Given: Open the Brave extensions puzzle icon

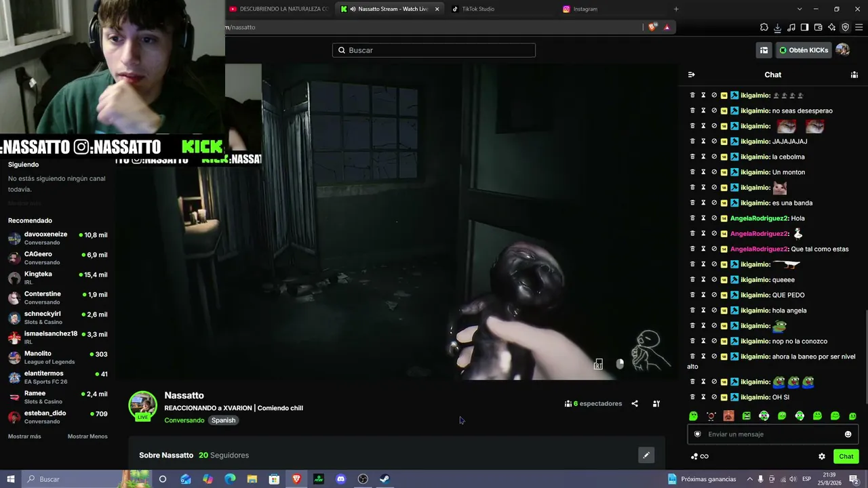Looking at the screenshot, I should (764, 27).
